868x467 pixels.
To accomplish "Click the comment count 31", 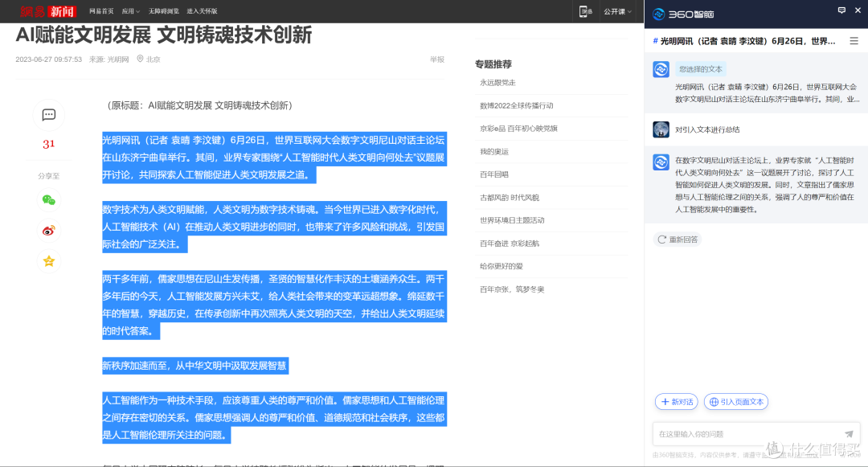I will click(x=49, y=144).
